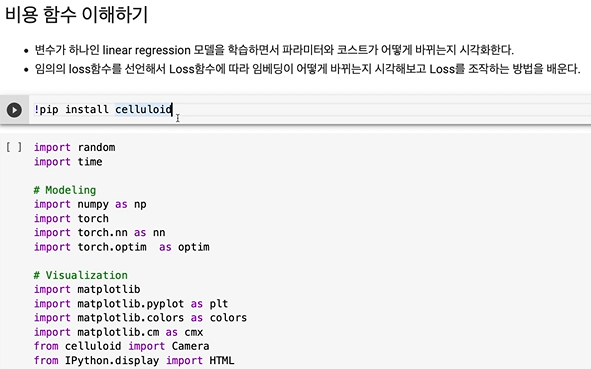The image size is (591, 369).
Task: Click the '# Modeling' comment
Action: click(65, 190)
